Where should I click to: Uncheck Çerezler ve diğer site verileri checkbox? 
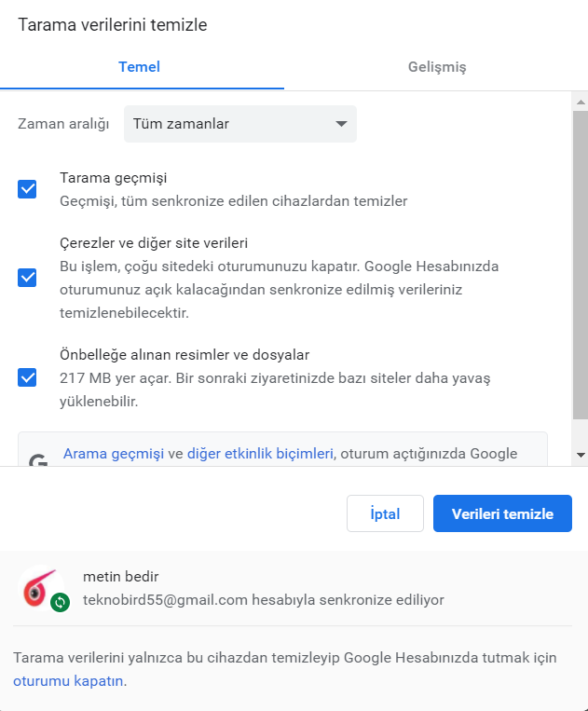[27, 278]
